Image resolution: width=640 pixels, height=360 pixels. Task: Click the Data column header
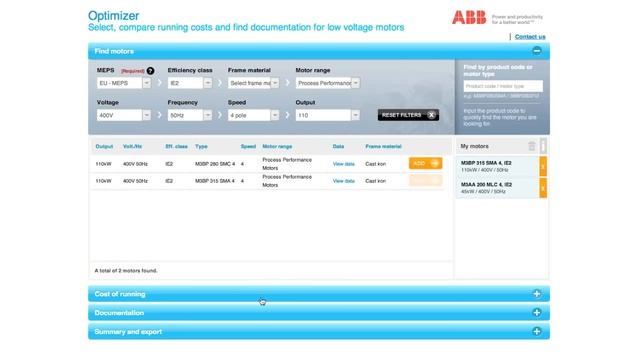(x=338, y=146)
